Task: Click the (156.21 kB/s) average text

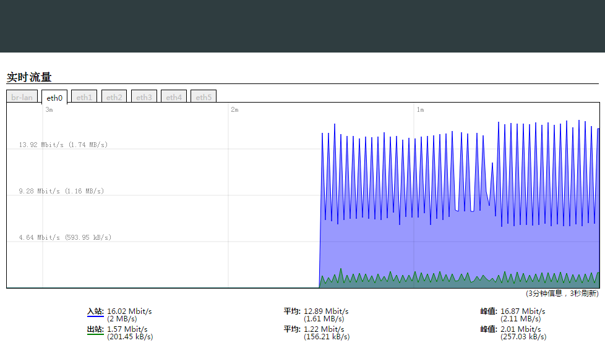Action: tap(327, 337)
